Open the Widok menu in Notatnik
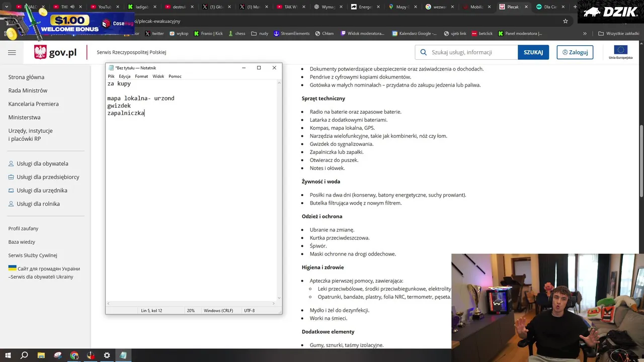This screenshot has width=644, height=362. 158,76
